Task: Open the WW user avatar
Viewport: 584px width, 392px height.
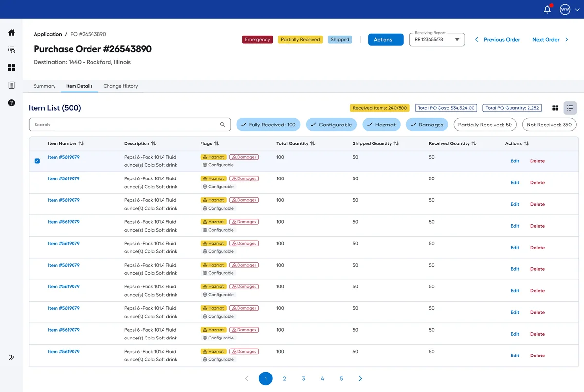Action: tap(565, 9)
